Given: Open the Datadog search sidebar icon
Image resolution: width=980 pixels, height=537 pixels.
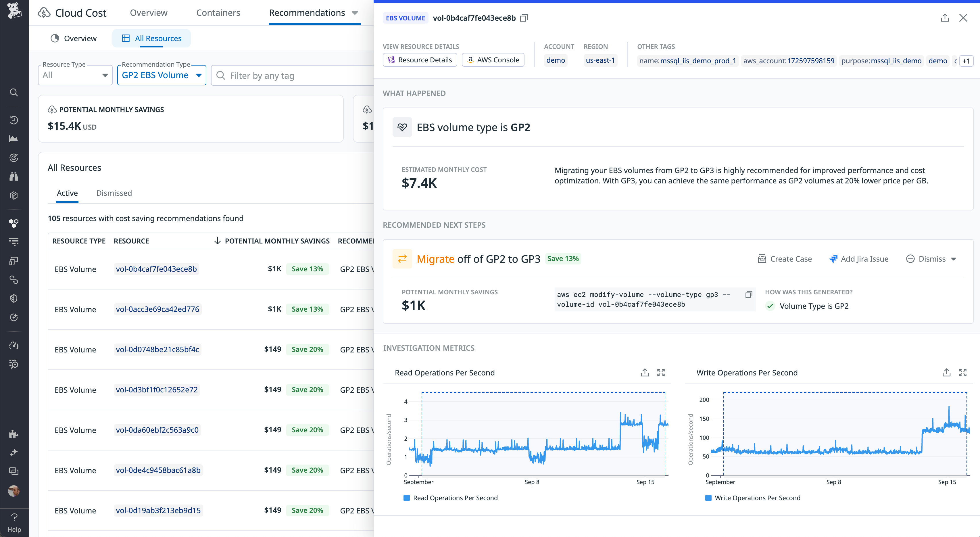Looking at the screenshot, I should (x=14, y=93).
